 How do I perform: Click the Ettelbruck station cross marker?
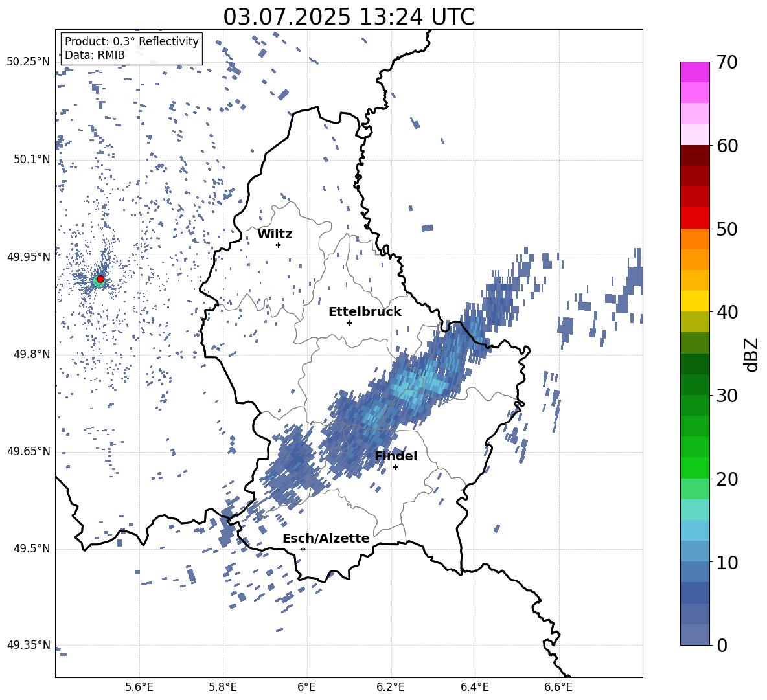tap(349, 322)
